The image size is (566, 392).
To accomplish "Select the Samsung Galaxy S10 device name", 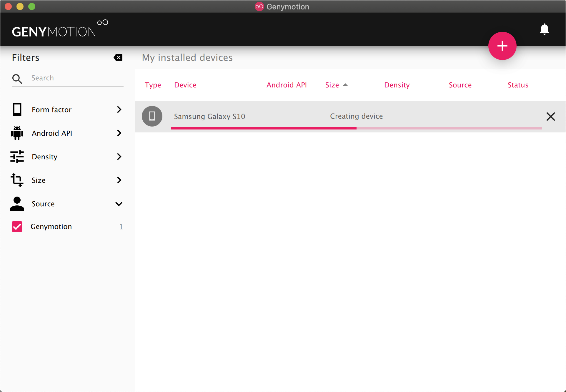I will 210,117.
